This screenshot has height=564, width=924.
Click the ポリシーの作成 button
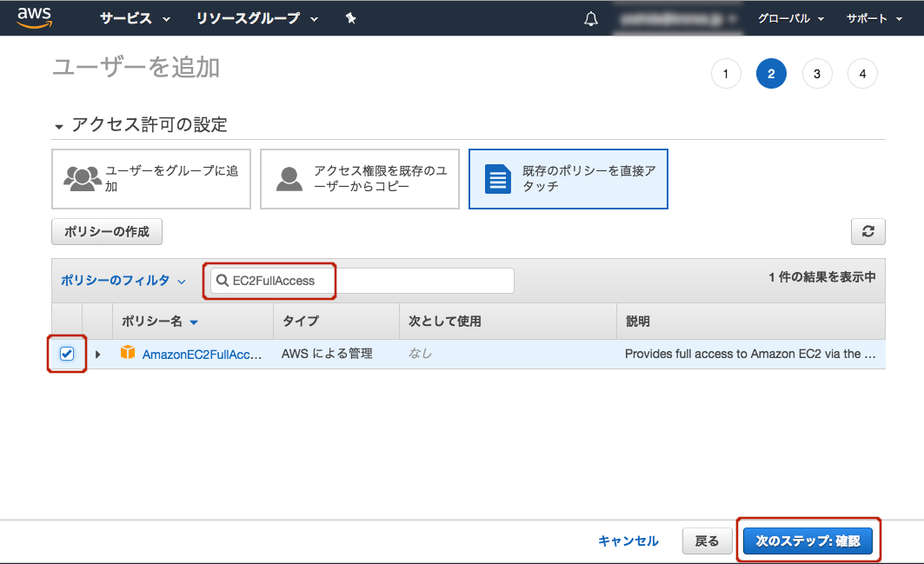tap(107, 232)
